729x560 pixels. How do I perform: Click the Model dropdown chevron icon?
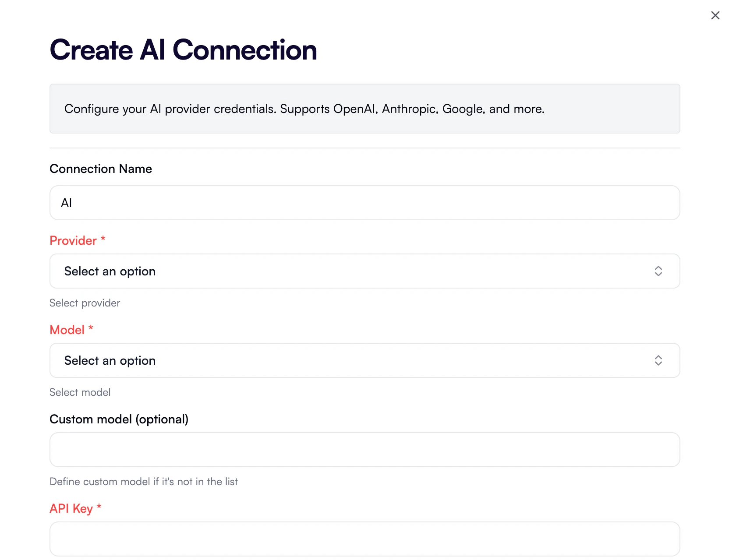(658, 360)
